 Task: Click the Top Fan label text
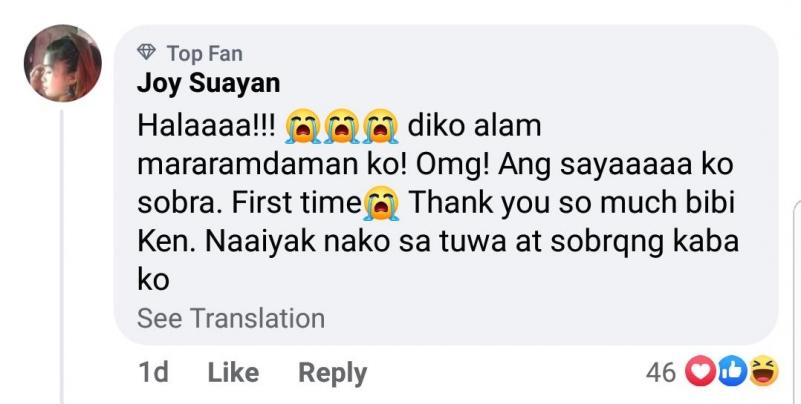point(204,53)
